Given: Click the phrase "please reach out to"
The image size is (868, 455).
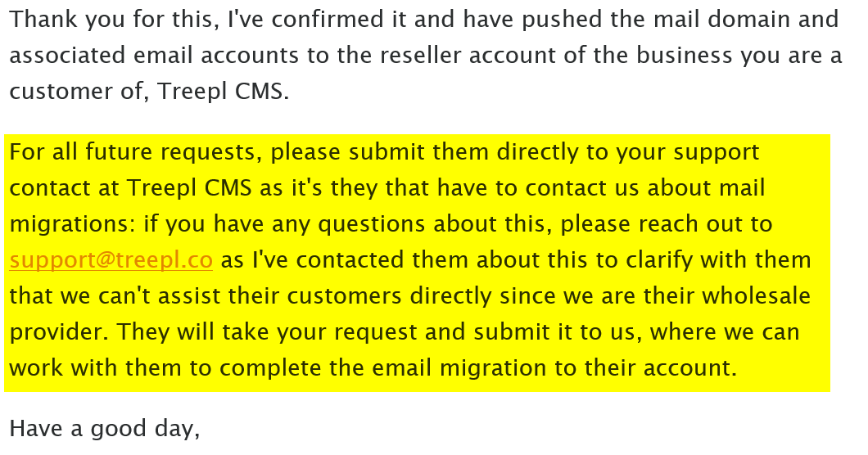Looking at the screenshot, I should pyautogui.click(x=667, y=224).
